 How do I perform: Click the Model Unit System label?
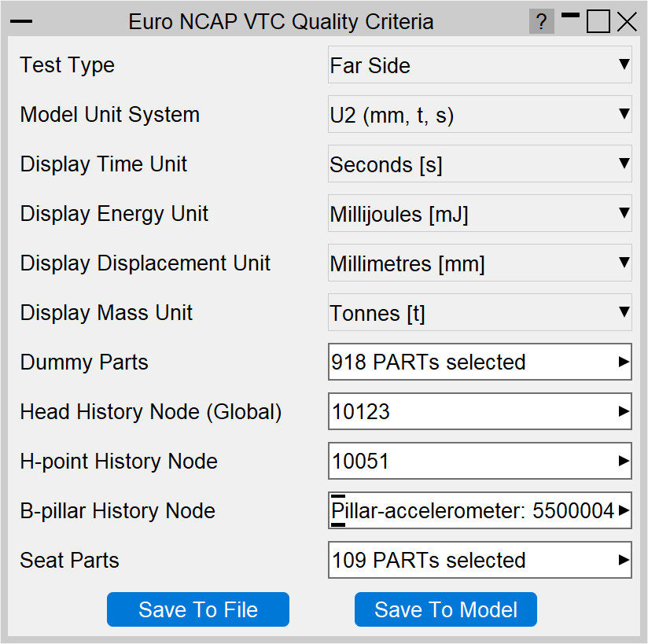point(110,115)
